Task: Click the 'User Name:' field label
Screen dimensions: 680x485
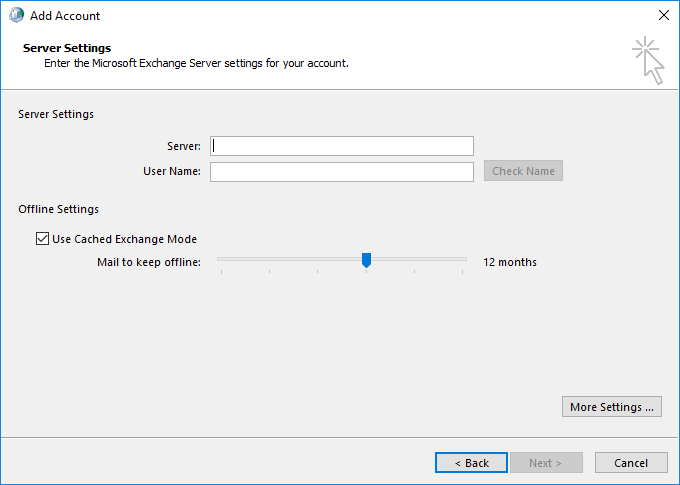Action: pos(172,171)
